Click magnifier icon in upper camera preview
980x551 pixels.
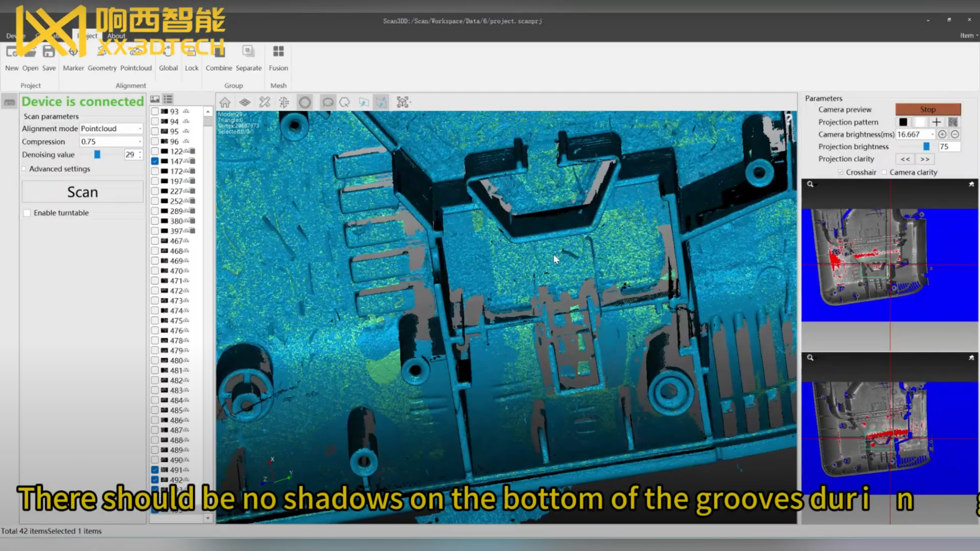coord(810,184)
